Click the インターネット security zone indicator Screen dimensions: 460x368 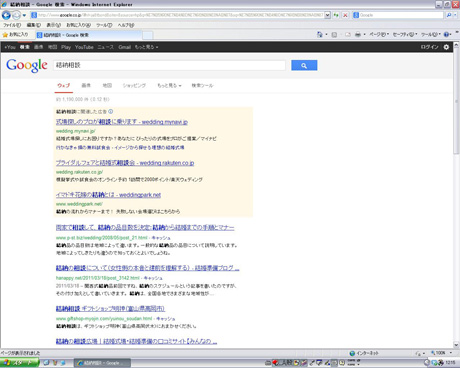click(364, 353)
